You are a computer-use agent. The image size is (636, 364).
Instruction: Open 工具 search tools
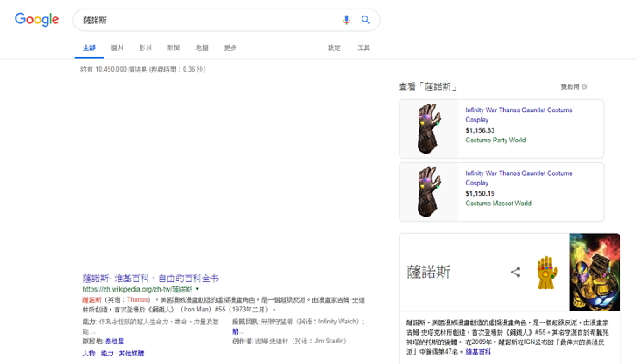[363, 47]
